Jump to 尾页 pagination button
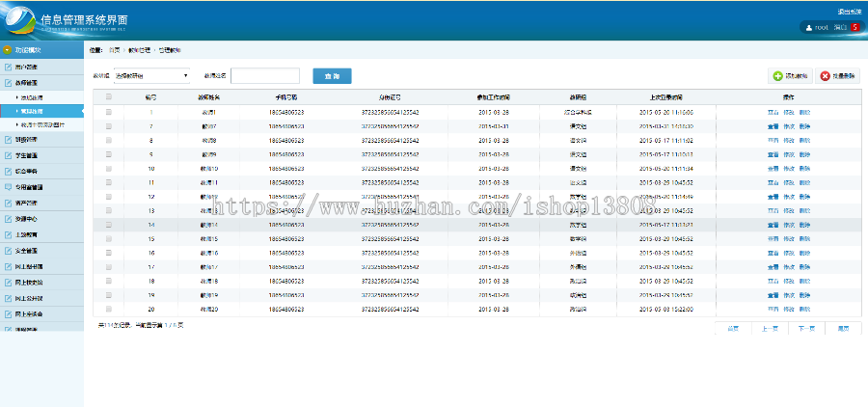868x407 pixels. coord(843,328)
